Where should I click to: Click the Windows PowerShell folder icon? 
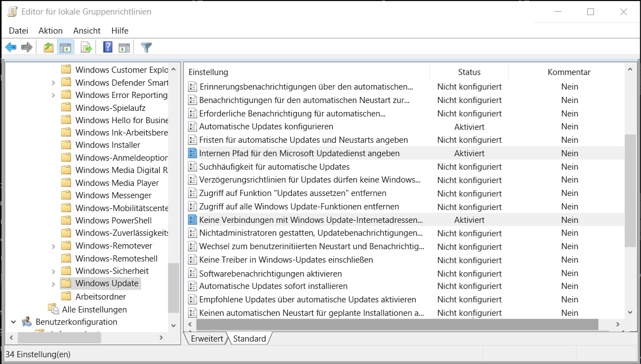[x=67, y=220]
